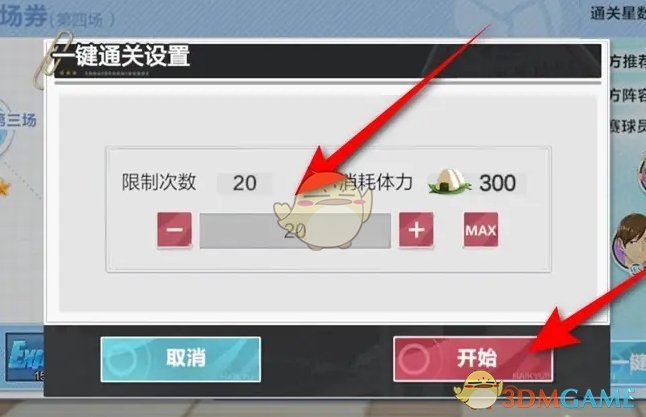
Task: Click the circle emblem on 开始 button
Action: [414, 359]
